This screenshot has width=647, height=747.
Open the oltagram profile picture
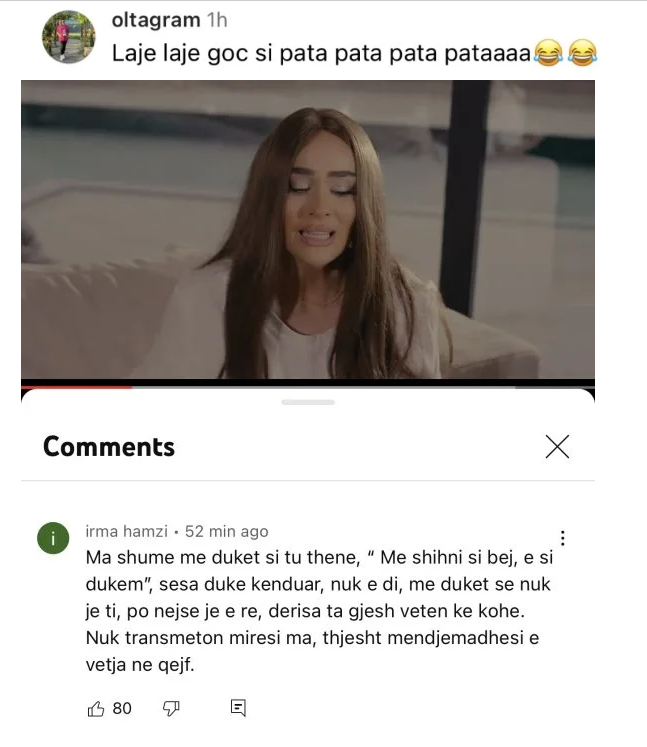[69, 37]
